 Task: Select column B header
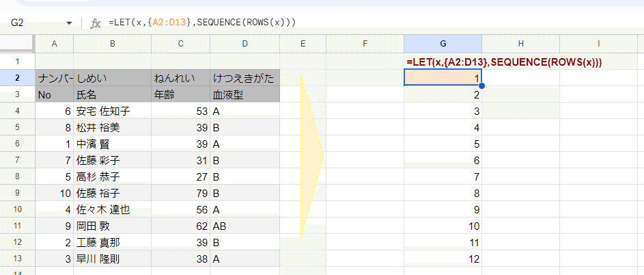point(113,44)
